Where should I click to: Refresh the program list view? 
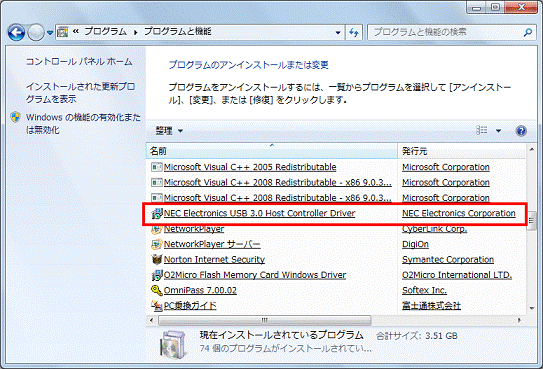tap(354, 33)
